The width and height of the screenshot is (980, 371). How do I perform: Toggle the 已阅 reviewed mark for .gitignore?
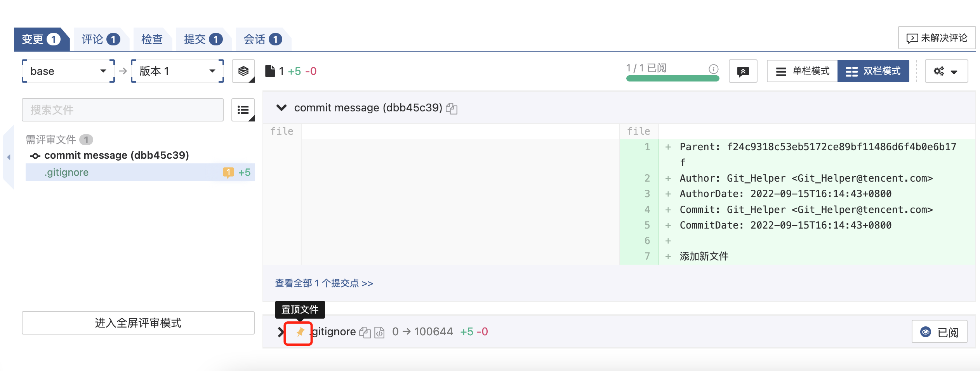(939, 332)
